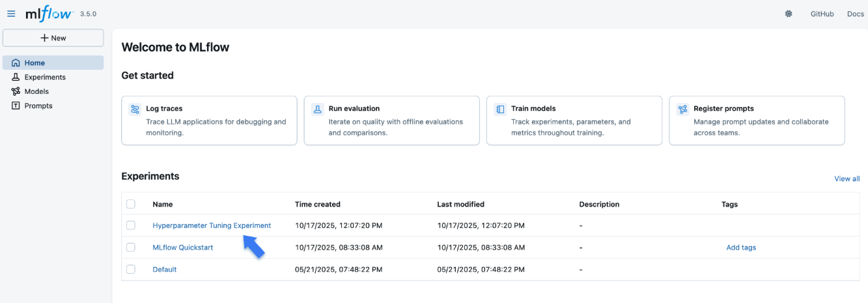Click the Models icon in sidebar

tap(16, 92)
